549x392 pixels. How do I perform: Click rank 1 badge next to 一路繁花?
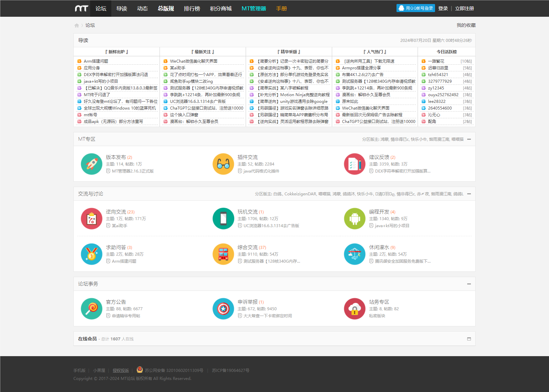coord(424,61)
